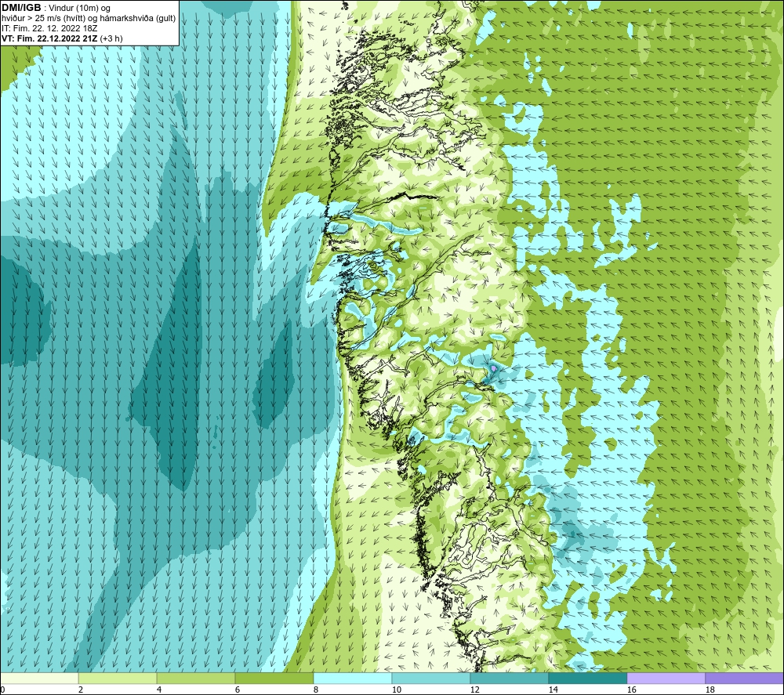Click the legend scale label "4"
The height and width of the screenshot is (695, 784).
click(159, 690)
